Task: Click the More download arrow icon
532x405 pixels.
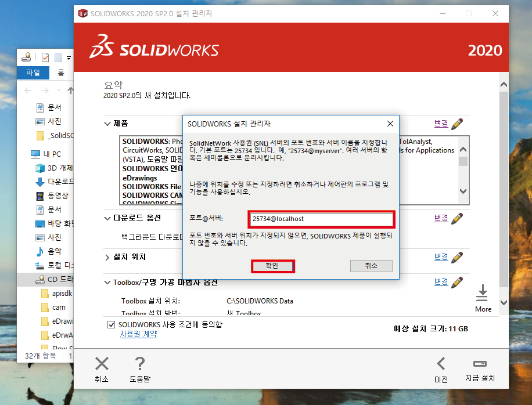Action: click(482, 293)
